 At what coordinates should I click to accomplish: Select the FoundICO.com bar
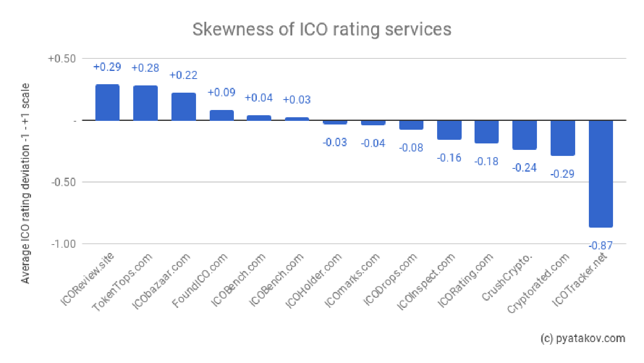[222, 115]
